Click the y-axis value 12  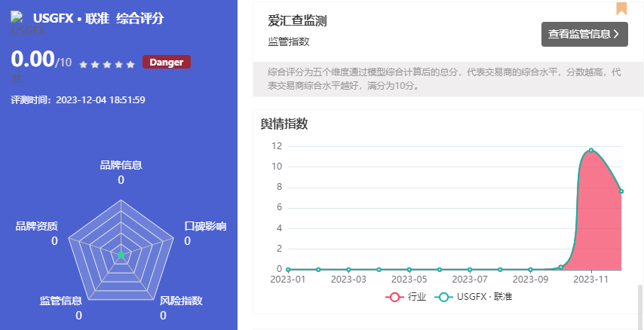277,146
